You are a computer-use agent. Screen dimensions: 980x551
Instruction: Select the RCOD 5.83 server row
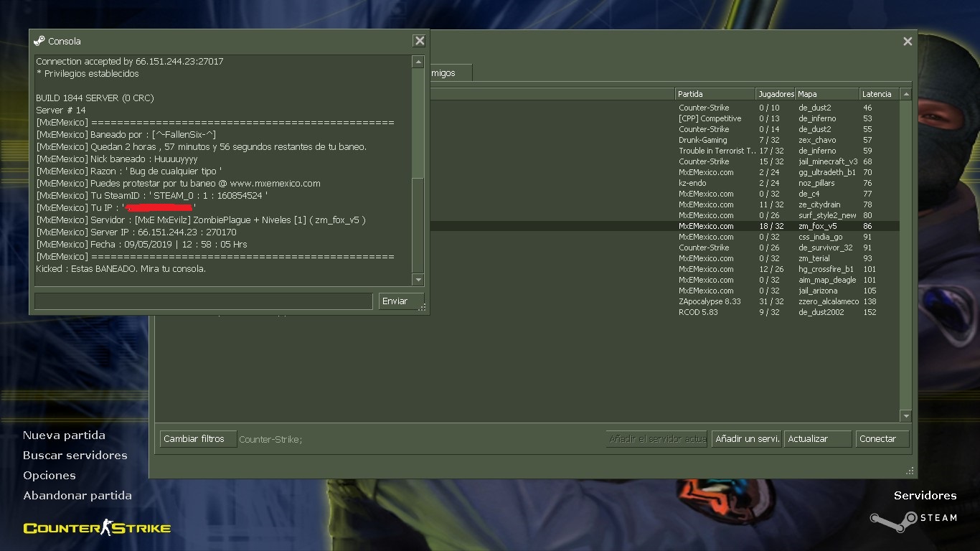coord(664,312)
